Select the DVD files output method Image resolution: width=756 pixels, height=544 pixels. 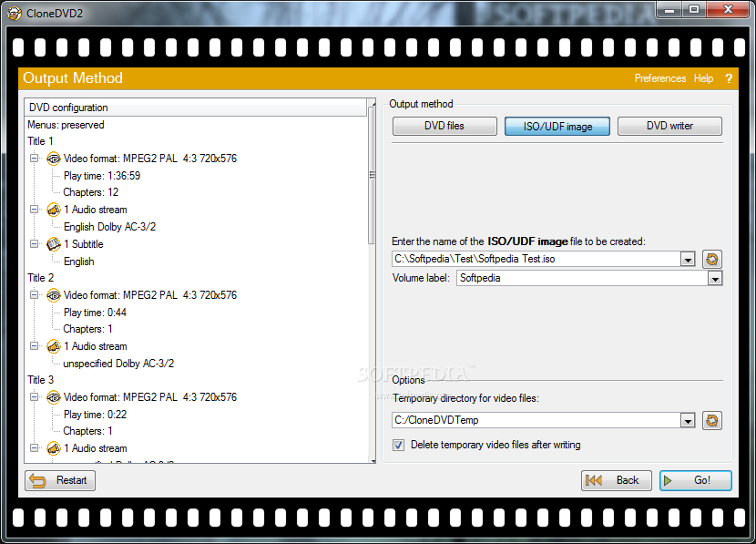444,126
